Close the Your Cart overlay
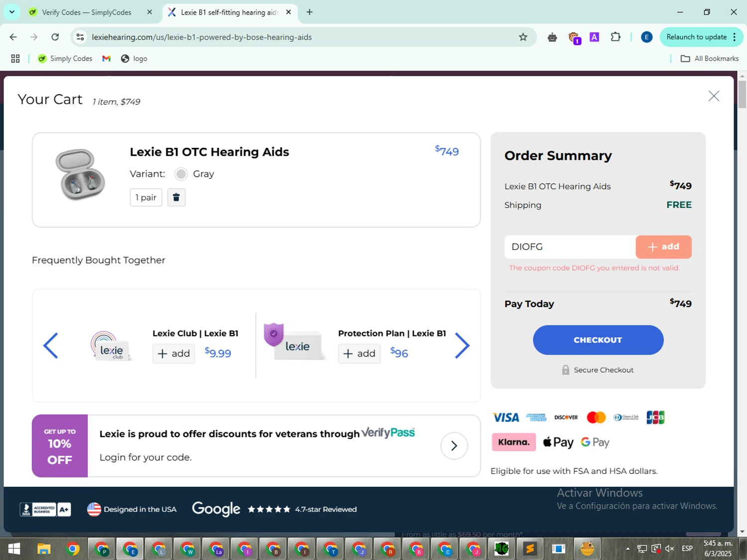Viewport: 747px width, 560px height. (714, 96)
